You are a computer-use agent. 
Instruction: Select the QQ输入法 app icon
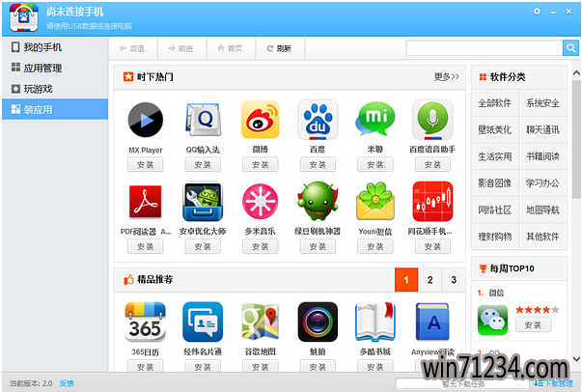click(203, 120)
